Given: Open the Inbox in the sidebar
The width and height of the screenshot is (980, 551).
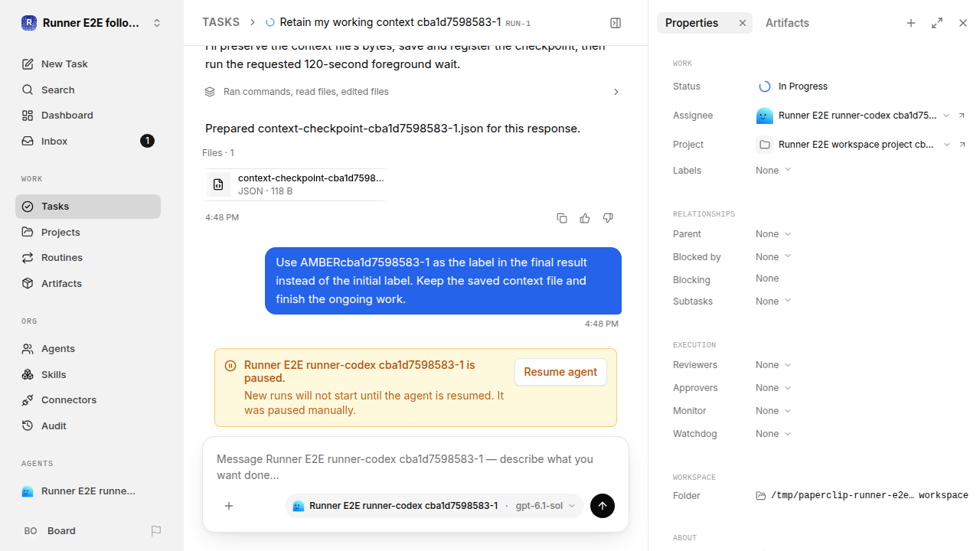Looking at the screenshot, I should (x=88, y=141).
